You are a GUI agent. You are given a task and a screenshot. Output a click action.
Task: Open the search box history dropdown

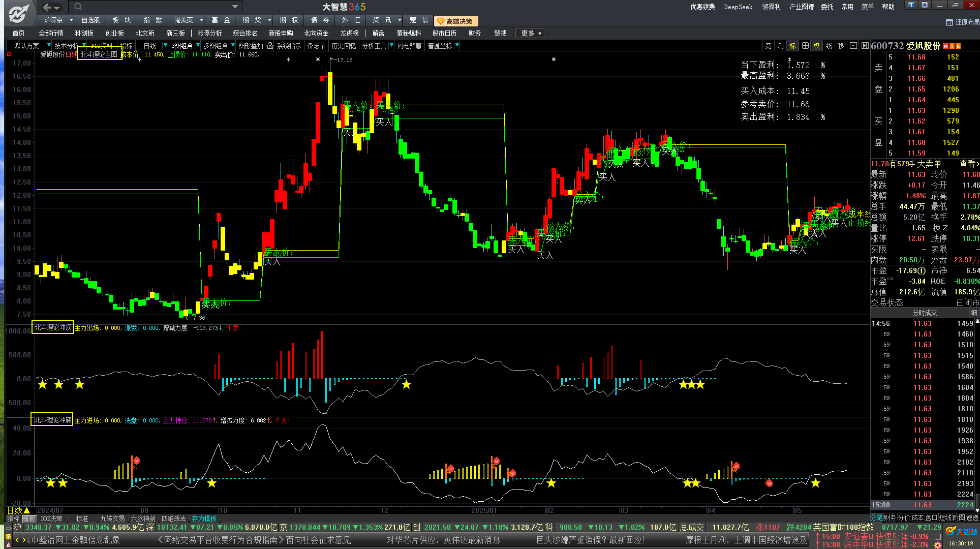(235, 7)
